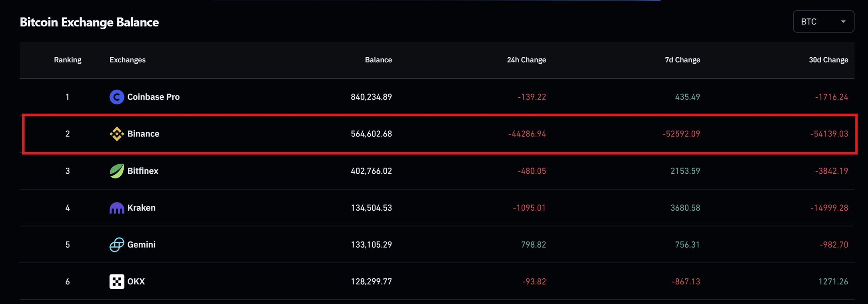Click the 7d change value -867.13
The height and width of the screenshot is (304, 868).
(686, 282)
